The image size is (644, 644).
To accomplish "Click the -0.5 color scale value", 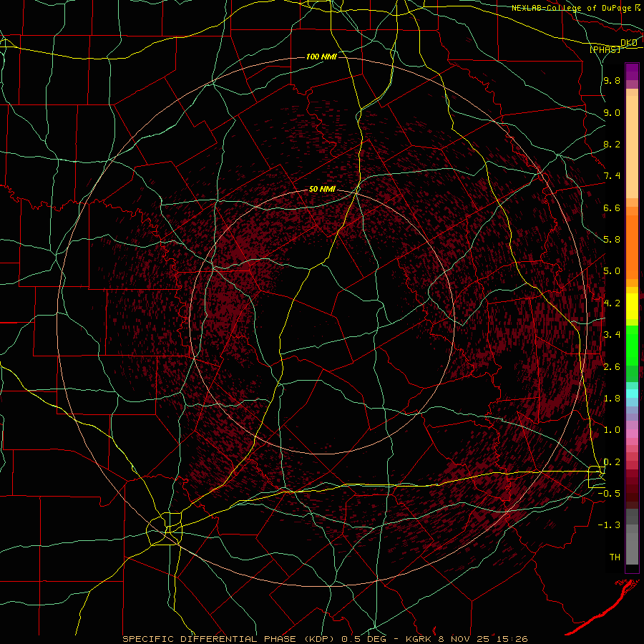I will tap(609, 494).
